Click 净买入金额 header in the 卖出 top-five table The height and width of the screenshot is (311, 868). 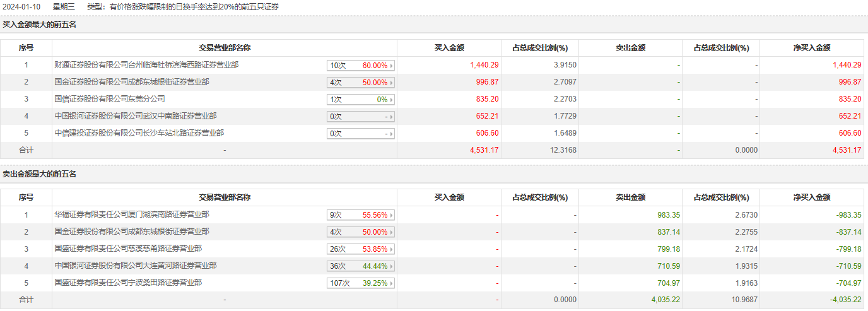click(x=811, y=197)
